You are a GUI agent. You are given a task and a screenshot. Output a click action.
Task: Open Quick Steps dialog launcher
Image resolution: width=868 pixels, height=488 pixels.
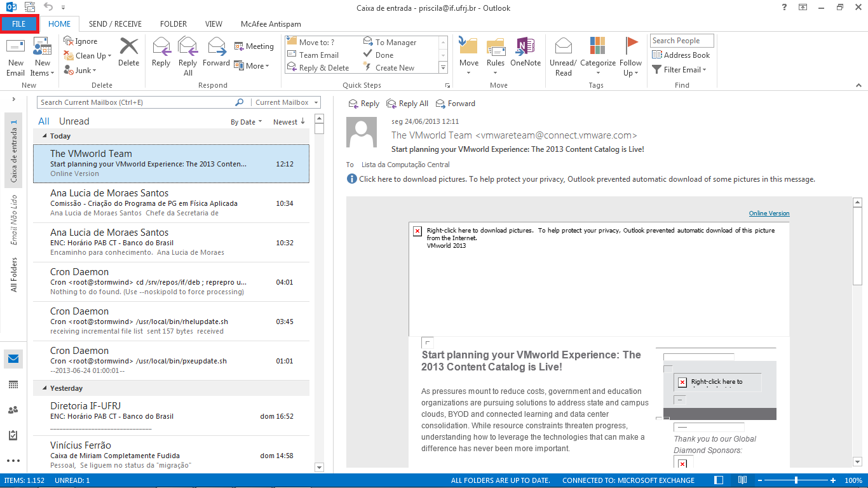click(x=447, y=85)
